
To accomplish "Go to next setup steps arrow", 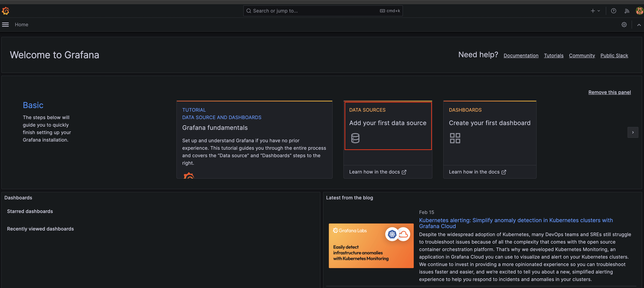I will [x=633, y=132].
